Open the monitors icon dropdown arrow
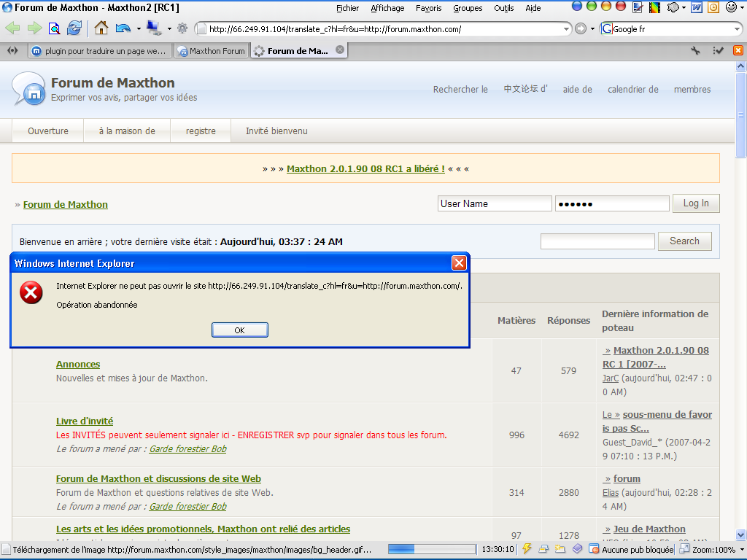Screen dimensions: 747x560 click(x=169, y=28)
